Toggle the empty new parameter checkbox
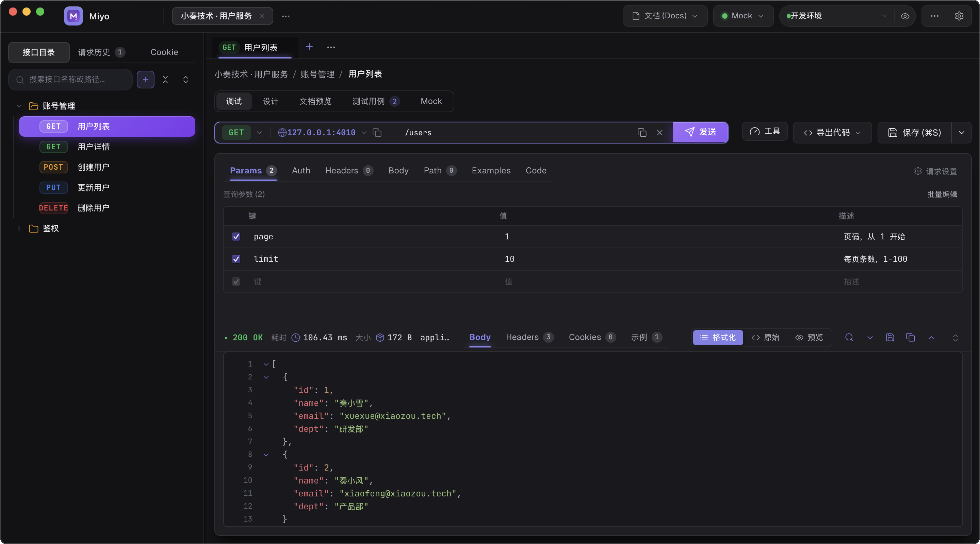Screen dimensions: 980x544 (x=236, y=281)
